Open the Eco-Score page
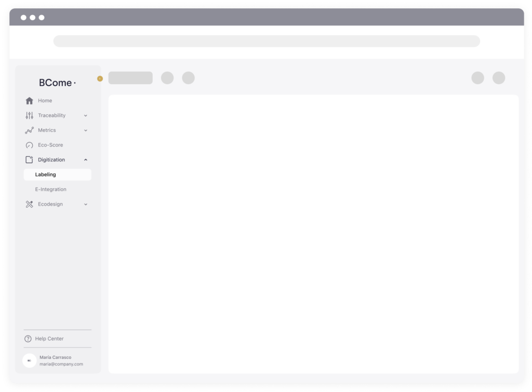The image size is (532, 392). pyautogui.click(x=50, y=145)
